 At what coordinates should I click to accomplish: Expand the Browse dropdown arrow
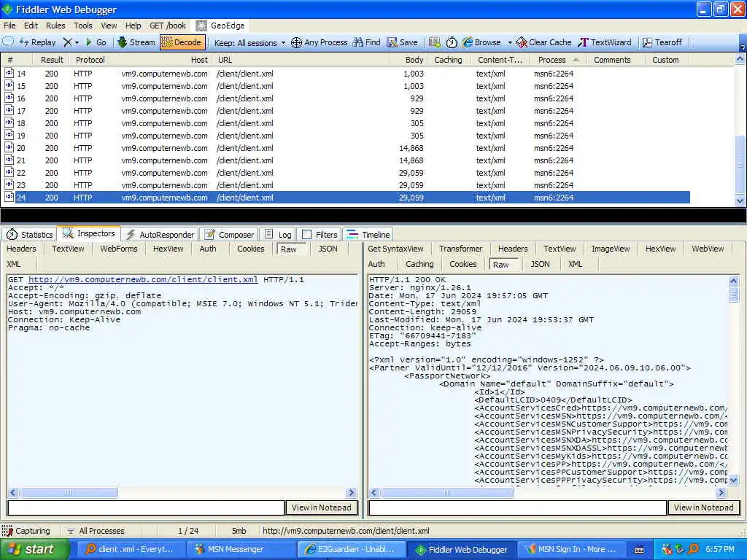coord(510,43)
